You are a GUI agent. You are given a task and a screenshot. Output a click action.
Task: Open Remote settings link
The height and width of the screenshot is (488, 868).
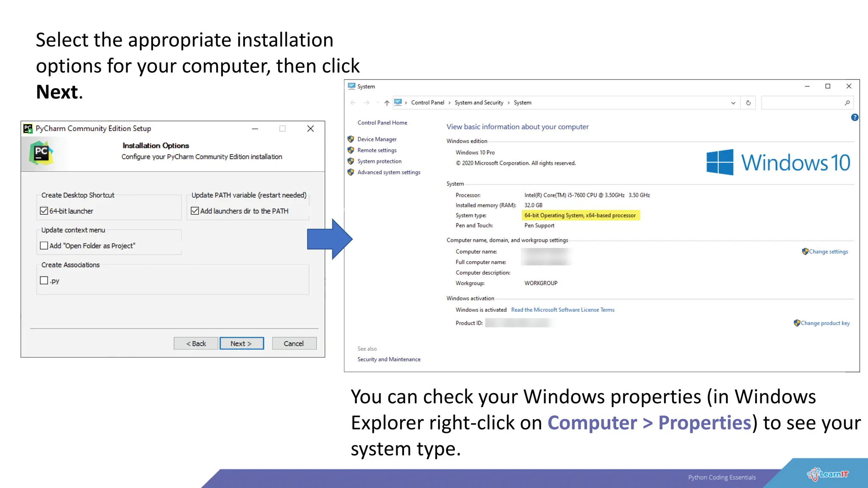377,150
